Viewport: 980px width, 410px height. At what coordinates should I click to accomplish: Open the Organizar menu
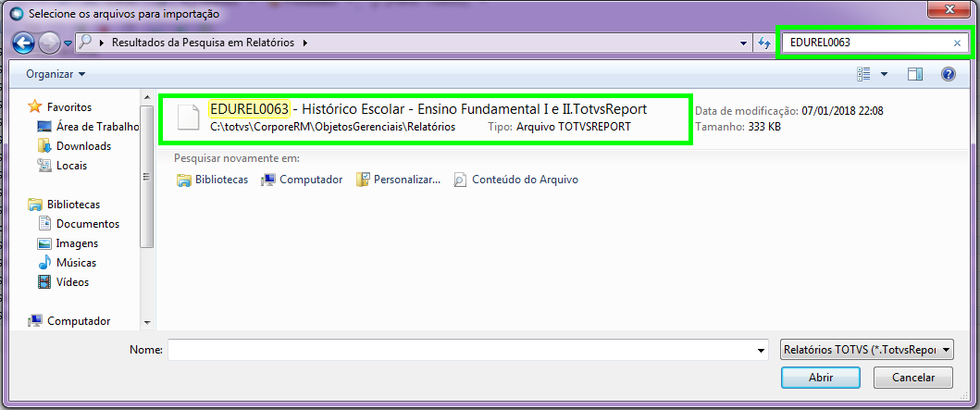pyautogui.click(x=56, y=74)
